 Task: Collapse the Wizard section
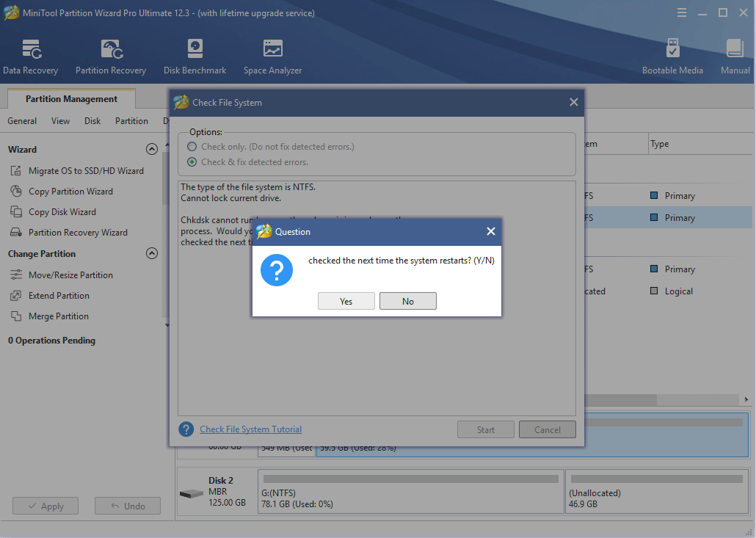pyautogui.click(x=152, y=149)
